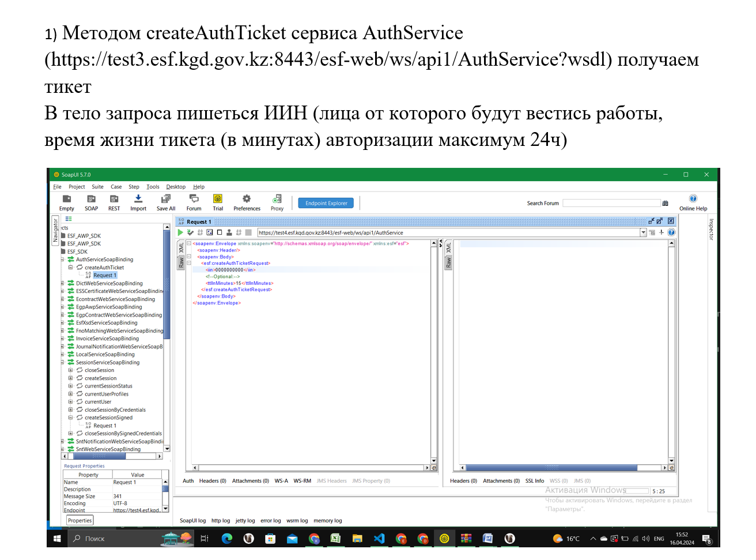Screen dimensions: 756x560
Task: Click the Online Help icon
Action: 693,199
